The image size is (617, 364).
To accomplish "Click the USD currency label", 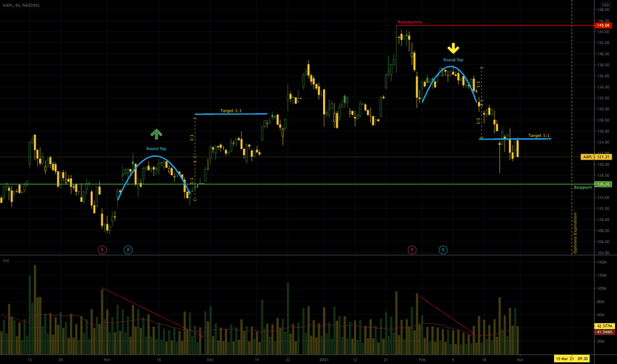I will [x=605, y=5].
